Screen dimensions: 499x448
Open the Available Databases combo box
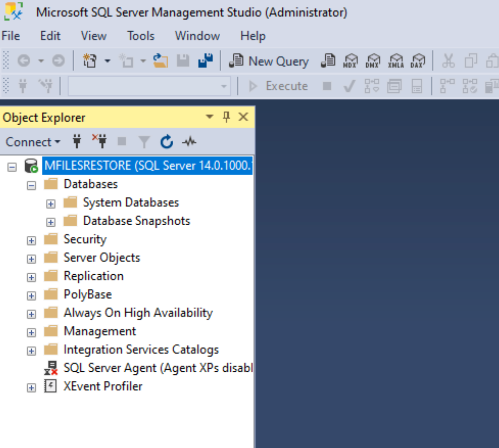[149, 86]
